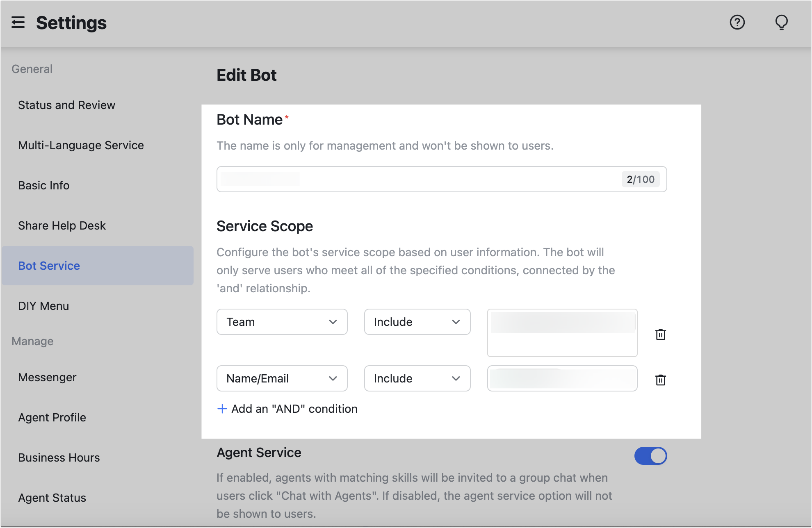Open Share Help Desk settings
Image resolution: width=812 pixels, height=528 pixels.
(62, 225)
